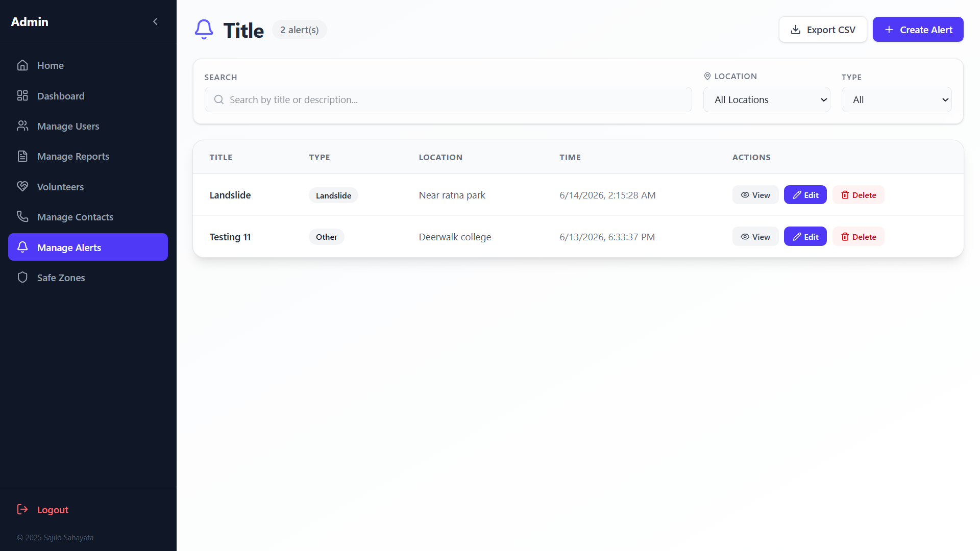Click the 2 alert(s) count badge

tap(299, 30)
